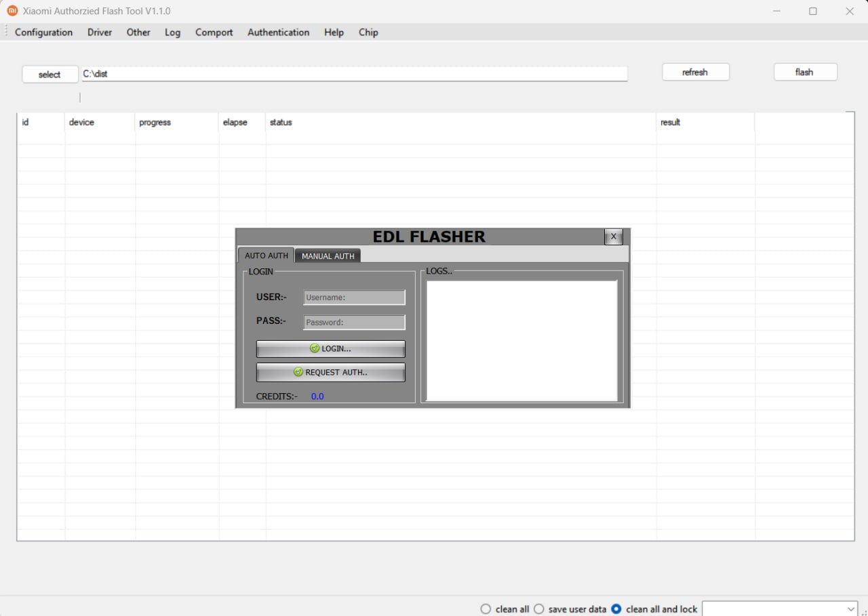Click the select button for firmware folder
The image size is (868, 616).
[50, 75]
